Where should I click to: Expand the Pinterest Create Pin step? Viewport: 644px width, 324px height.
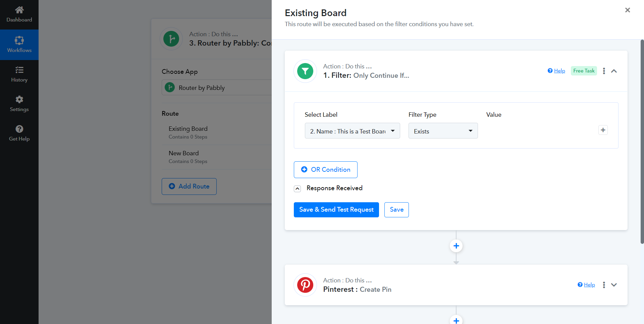[614, 285]
